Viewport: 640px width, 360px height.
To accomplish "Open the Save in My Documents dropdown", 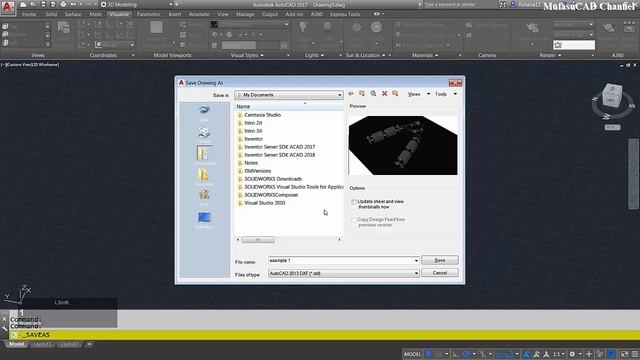I will tap(289, 95).
